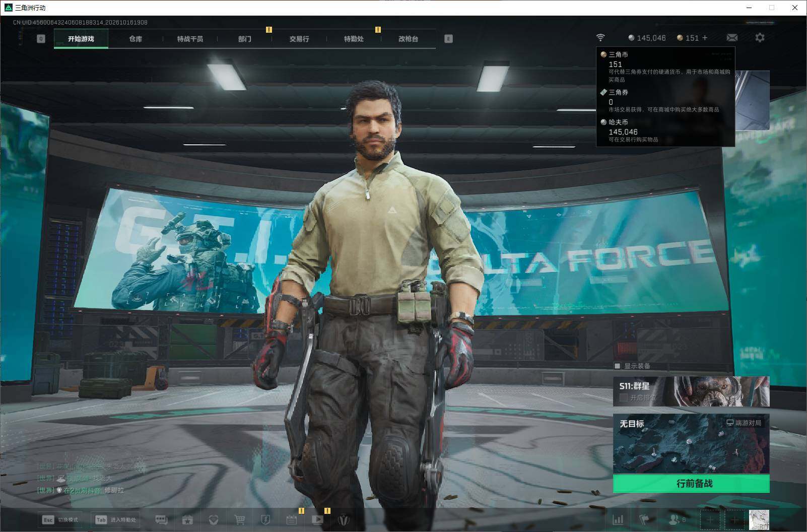Click the green 行前备战 button
807x532 pixels.
[x=691, y=484]
